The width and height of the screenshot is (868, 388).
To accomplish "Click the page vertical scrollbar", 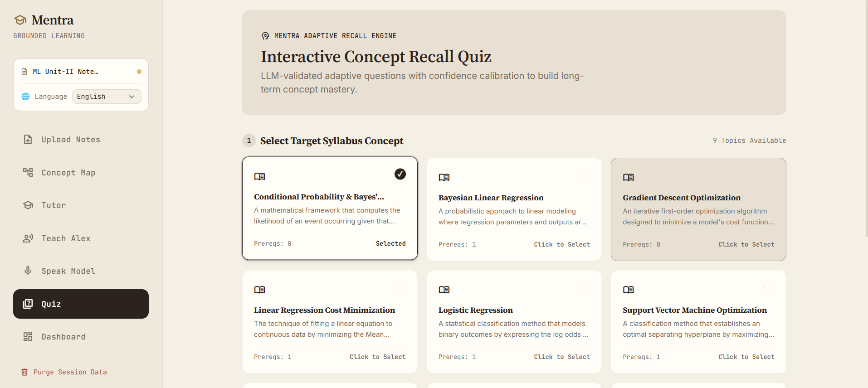I will (x=866, y=118).
